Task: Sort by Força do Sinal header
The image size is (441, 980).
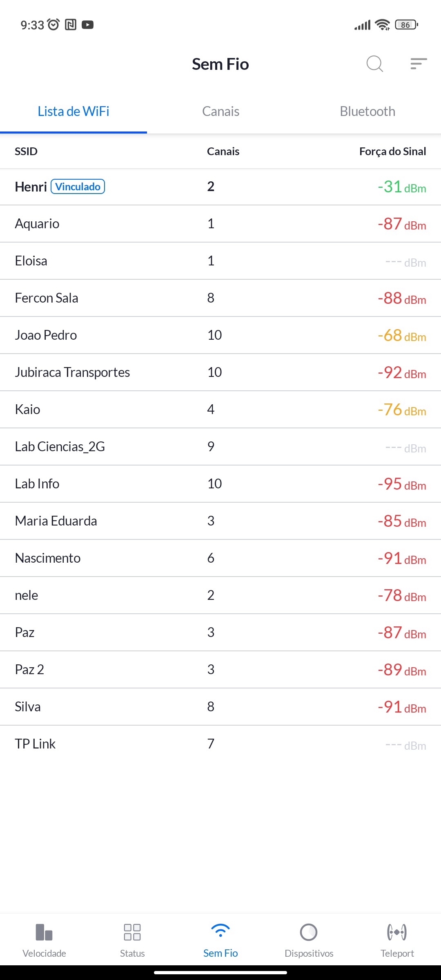Action: tap(392, 151)
